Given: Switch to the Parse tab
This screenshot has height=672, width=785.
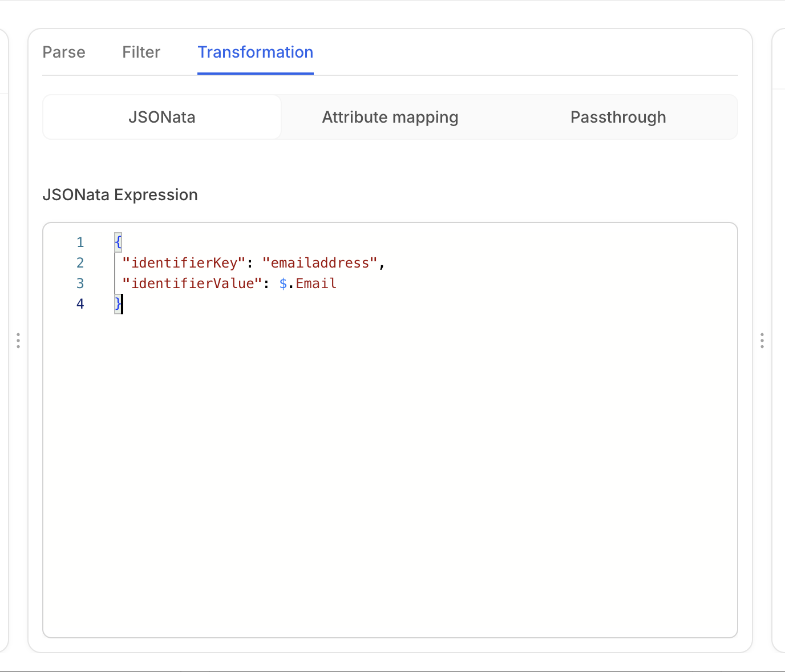Looking at the screenshot, I should tap(64, 52).
